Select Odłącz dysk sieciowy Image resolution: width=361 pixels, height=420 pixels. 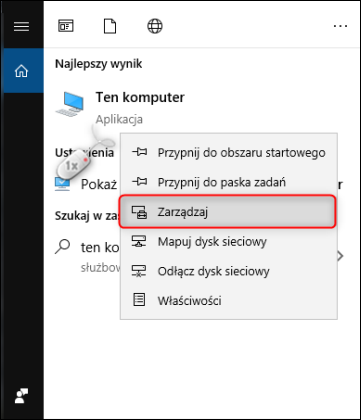(x=229, y=271)
